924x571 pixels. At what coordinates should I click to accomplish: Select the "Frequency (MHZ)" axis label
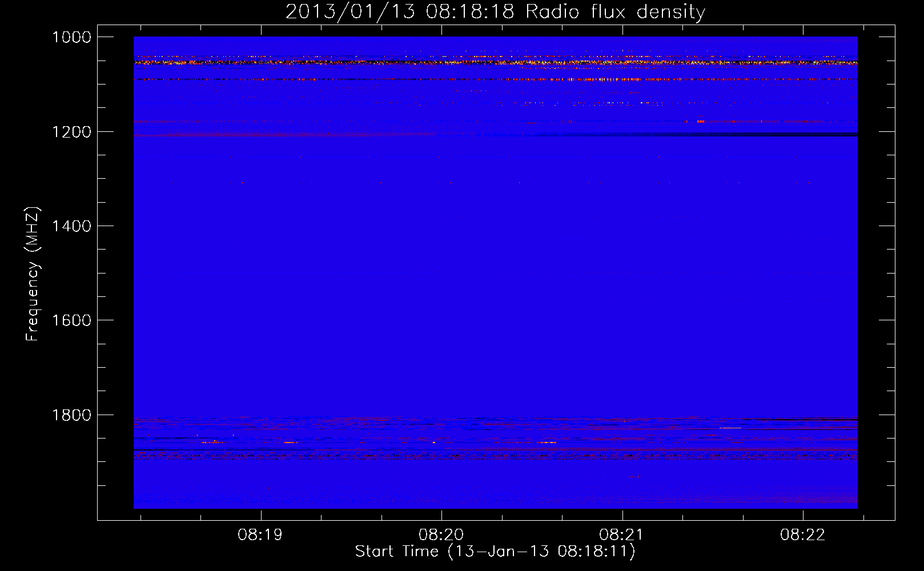[x=33, y=274]
